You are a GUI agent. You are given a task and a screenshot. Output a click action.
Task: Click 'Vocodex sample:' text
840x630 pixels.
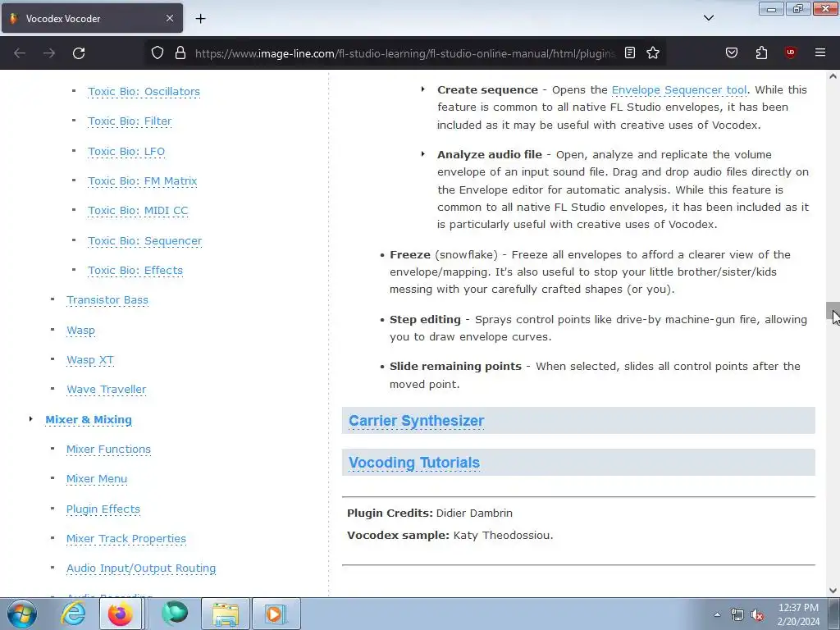(398, 535)
